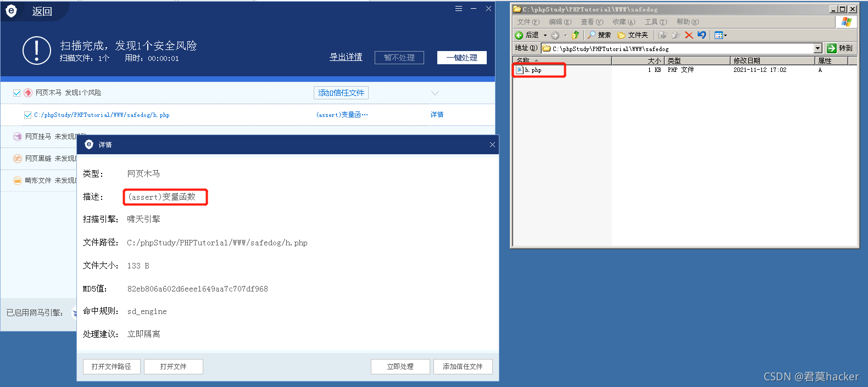
Task: Click the 详情 link for h.php
Action: coord(437,115)
